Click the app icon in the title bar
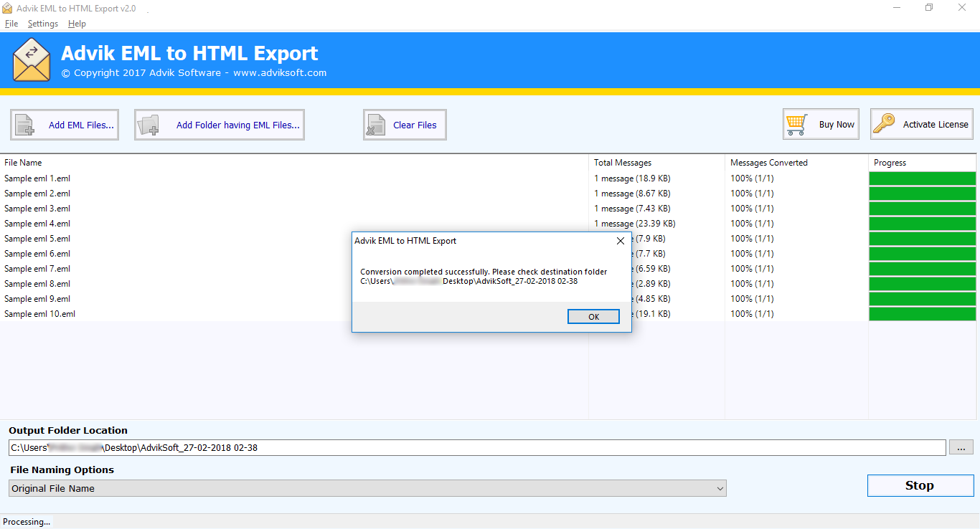980x529 pixels. click(x=8, y=9)
